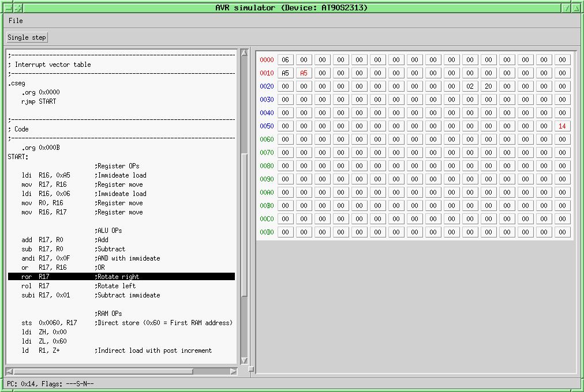This screenshot has height=392, width=584.
Task: Select the 'rjmp START' line
Action: (39, 101)
